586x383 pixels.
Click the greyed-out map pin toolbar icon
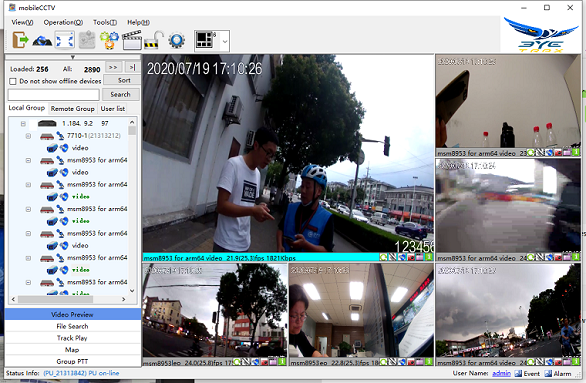87,40
